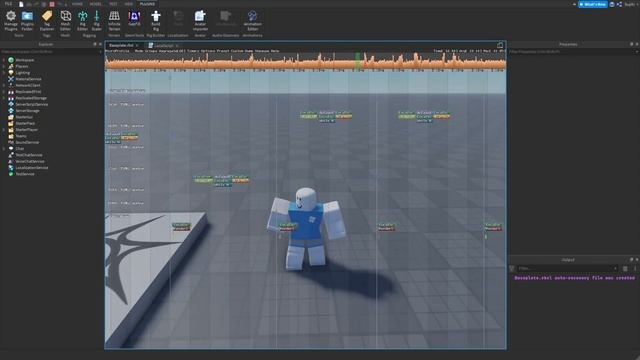Open the Tag Explorer tool

pos(47,20)
